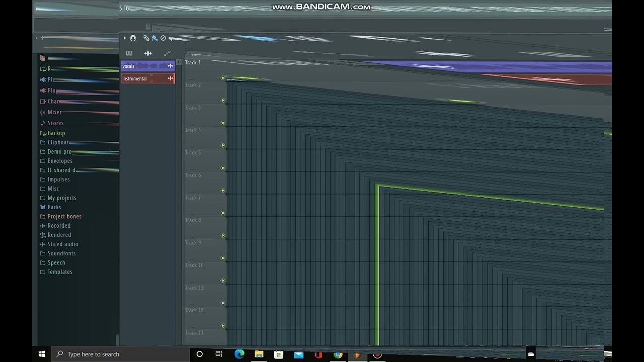Click the waveform icon on vocals clip
The height and width of the screenshot is (362, 644).
170,66
